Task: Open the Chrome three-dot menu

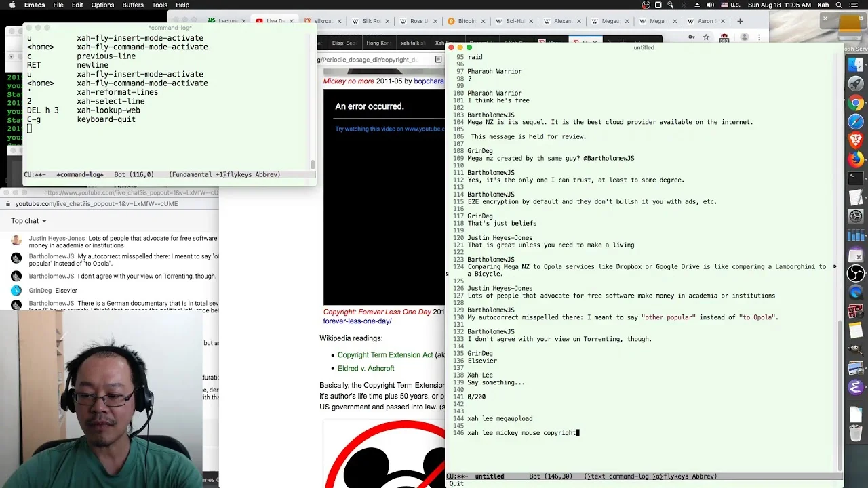Action: [x=759, y=37]
